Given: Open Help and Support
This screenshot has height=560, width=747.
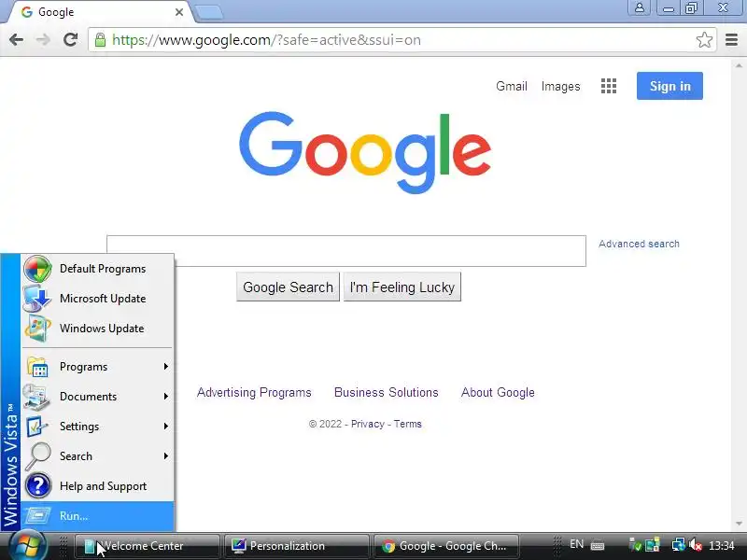Looking at the screenshot, I should [97, 486].
